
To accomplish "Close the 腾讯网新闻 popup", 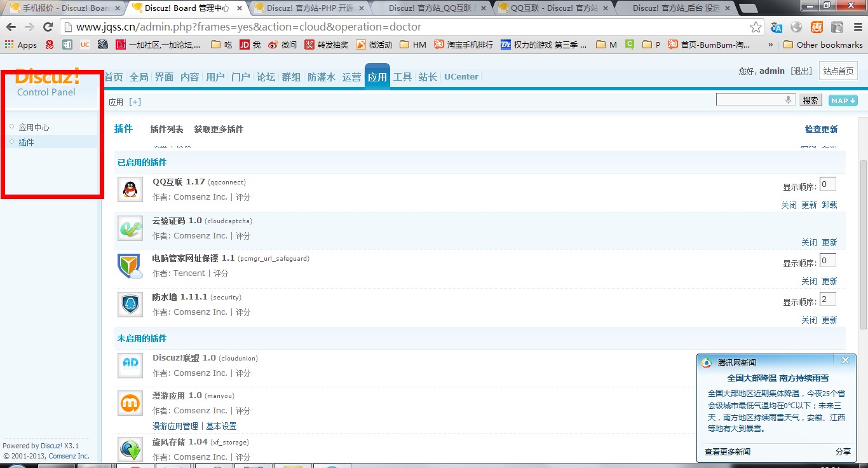I will click(x=845, y=361).
